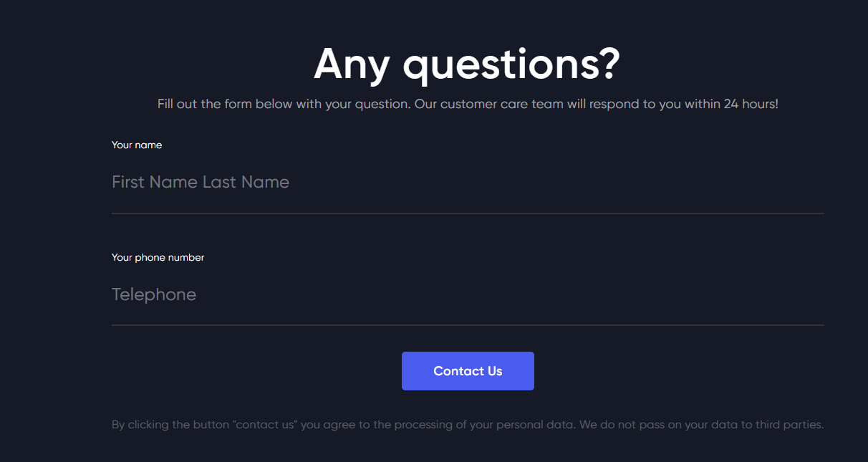Click the word "Any" in the heading
Screen dimensions: 868x462
352,63
